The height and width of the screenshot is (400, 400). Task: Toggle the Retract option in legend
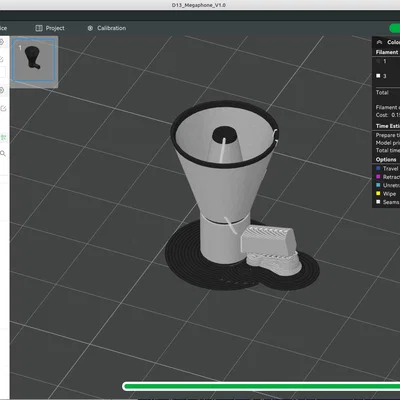[387, 177]
